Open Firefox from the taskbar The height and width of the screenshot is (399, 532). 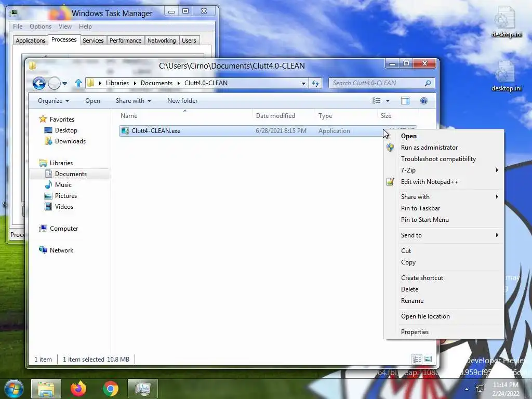tap(78, 389)
